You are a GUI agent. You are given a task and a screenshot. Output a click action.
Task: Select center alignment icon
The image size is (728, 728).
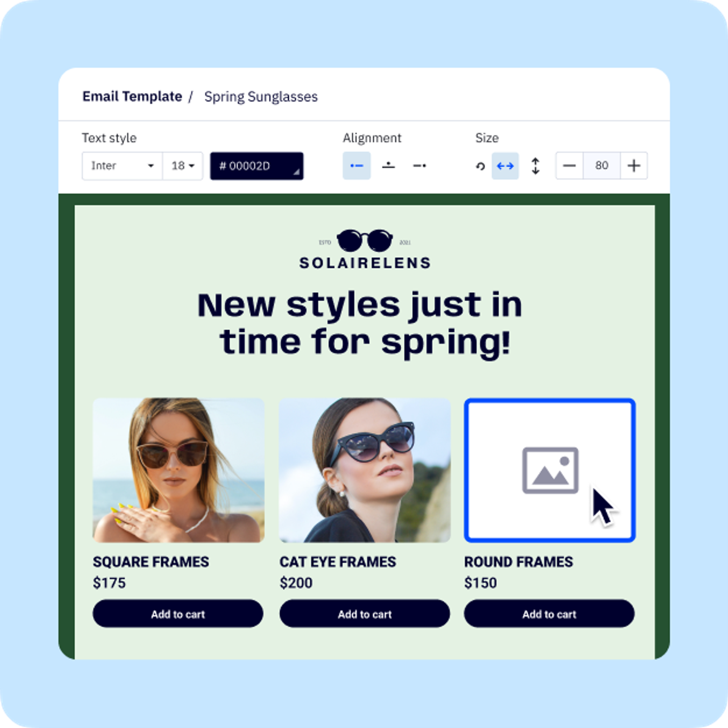point(388,166)
